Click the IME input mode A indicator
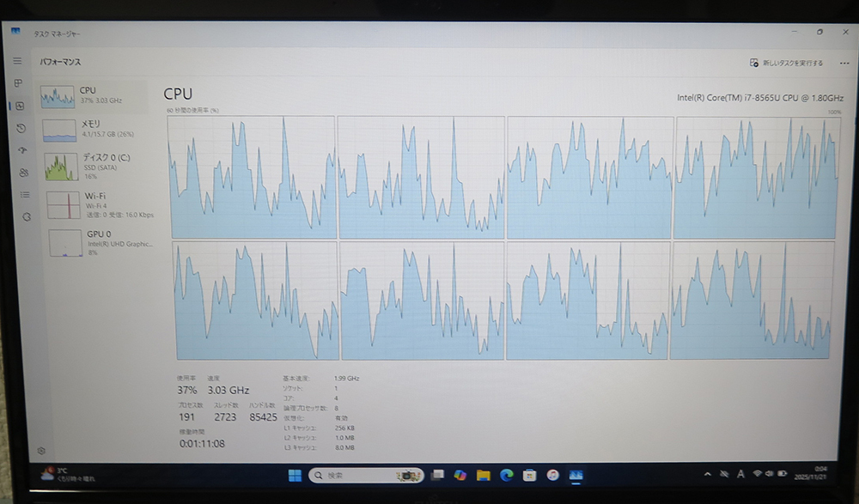Screen dimensions: 859x504 pyautogui.click(x=740, y=475)
